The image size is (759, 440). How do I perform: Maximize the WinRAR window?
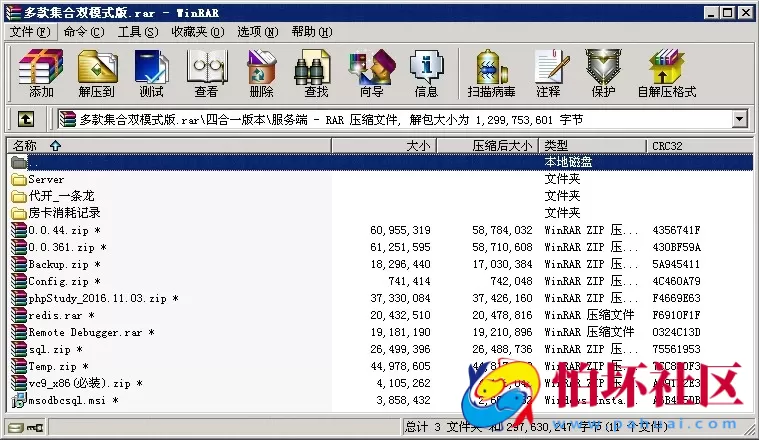click(x=727, y=13)
